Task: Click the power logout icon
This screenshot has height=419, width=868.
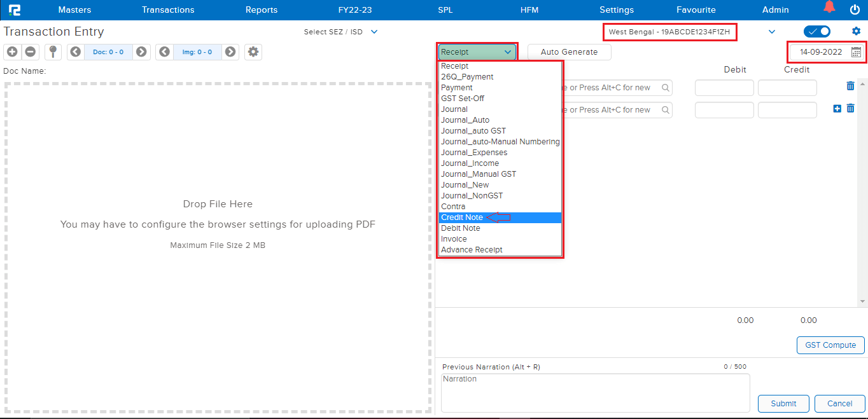Action: (x=855, y=10)
